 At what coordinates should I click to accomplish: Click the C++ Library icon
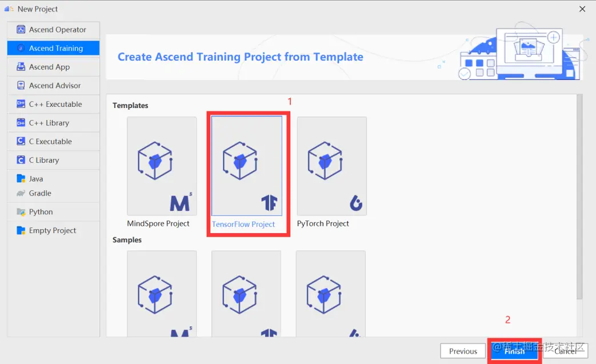click(21, 122)
